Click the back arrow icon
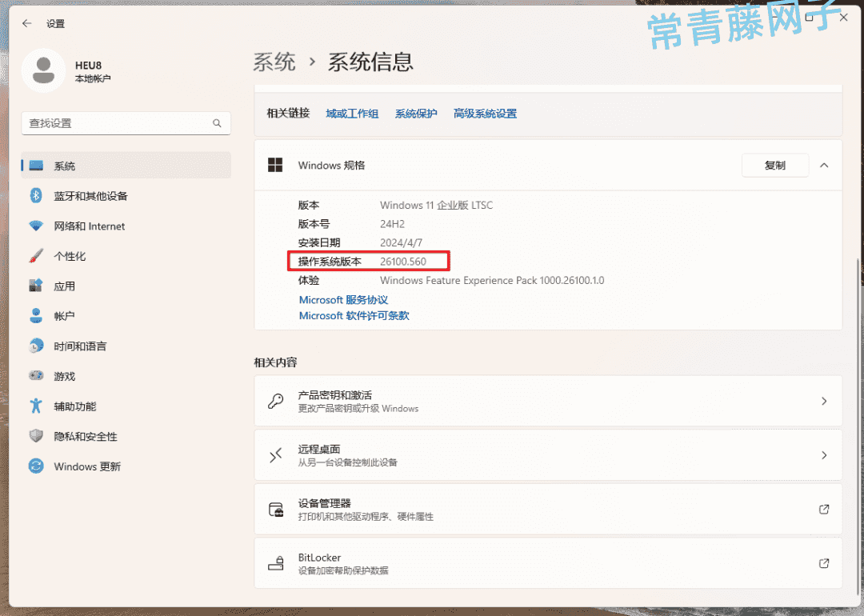The height and width of the screenshot is (616, 864). point(27,24)
